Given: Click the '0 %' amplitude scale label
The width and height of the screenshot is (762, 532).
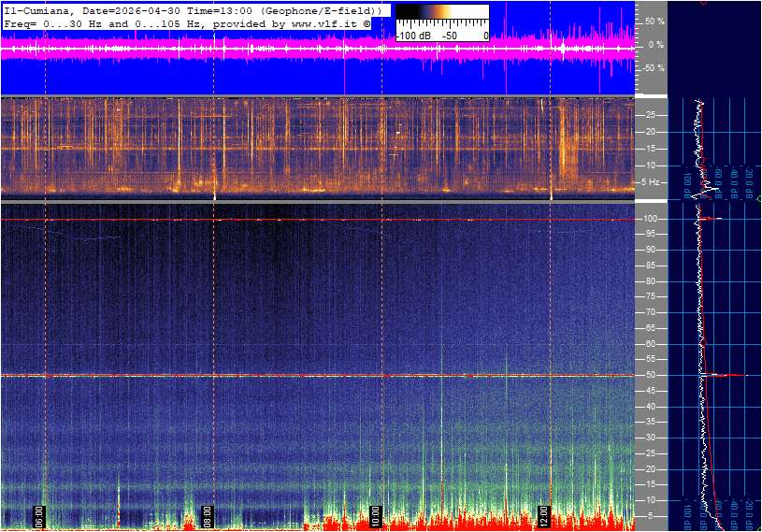Looking at the screenshot, I should [x=656, y=45].
